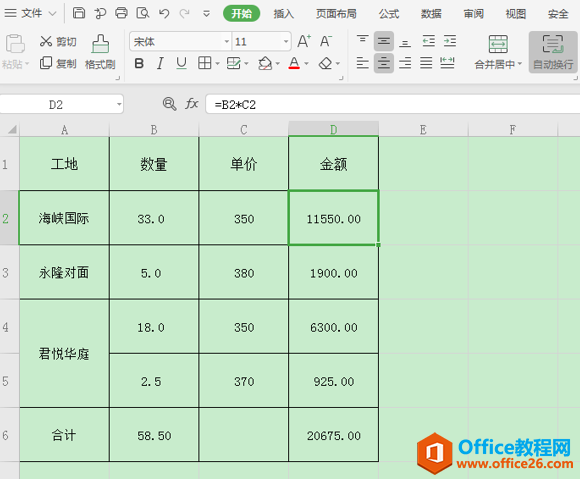
Task: Open the Name Box dropdown arrow
Action: coord(119,104)
